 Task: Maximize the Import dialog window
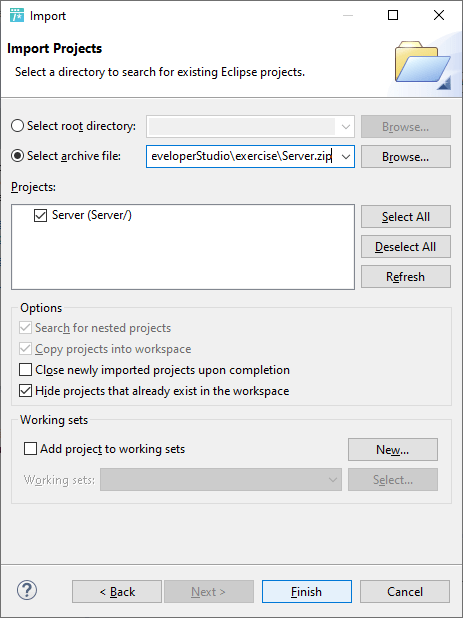393,15
